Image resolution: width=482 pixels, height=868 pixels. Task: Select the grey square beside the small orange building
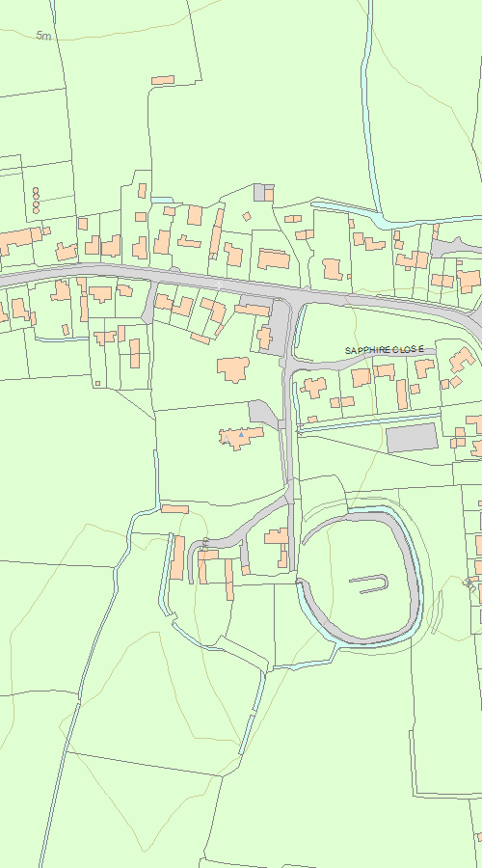coord(259,193)
